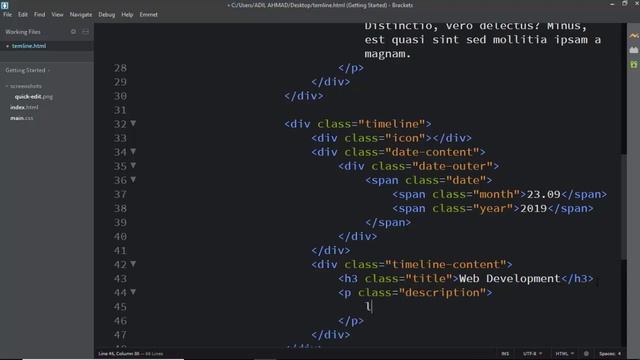Image resolution: width=640 pixels, height=360 pixels.
Task: Click line number 31 in gutter
Action: pyautogui.click(x=120, y=110)
